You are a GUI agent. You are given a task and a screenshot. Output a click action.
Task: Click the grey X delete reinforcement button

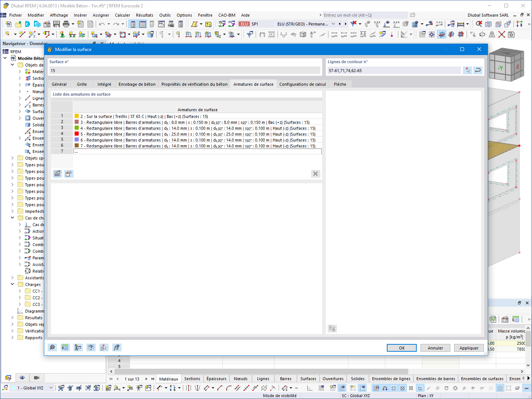click(316, 174)
